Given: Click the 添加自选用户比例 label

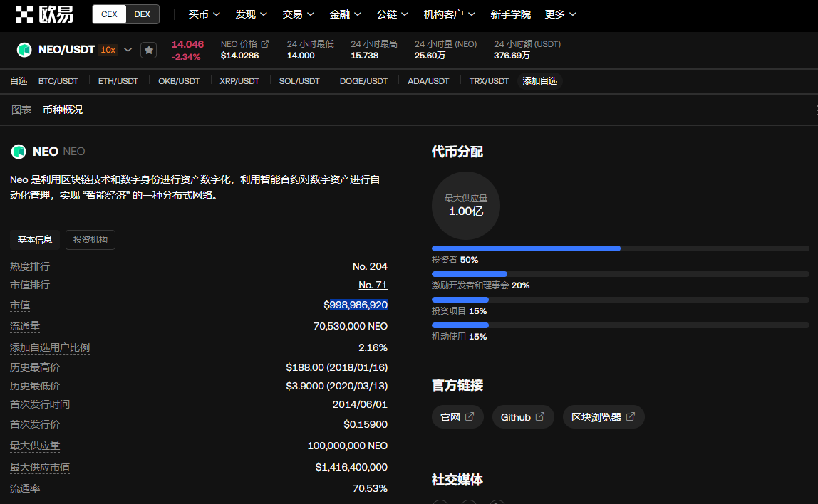Looking at the screenshot, I should coord(50,347).
